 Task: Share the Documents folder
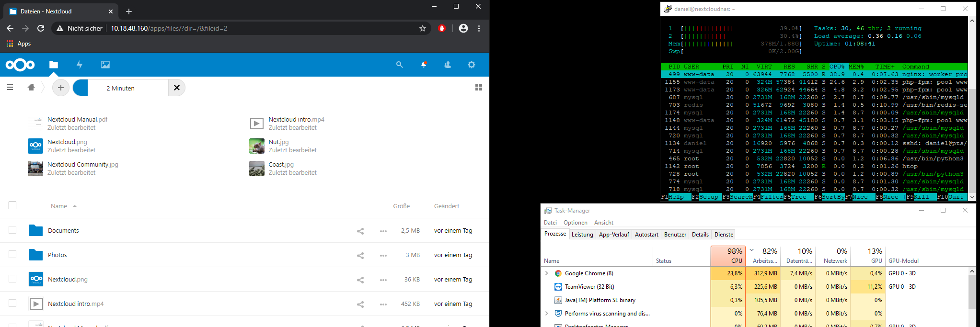(360, 231)
